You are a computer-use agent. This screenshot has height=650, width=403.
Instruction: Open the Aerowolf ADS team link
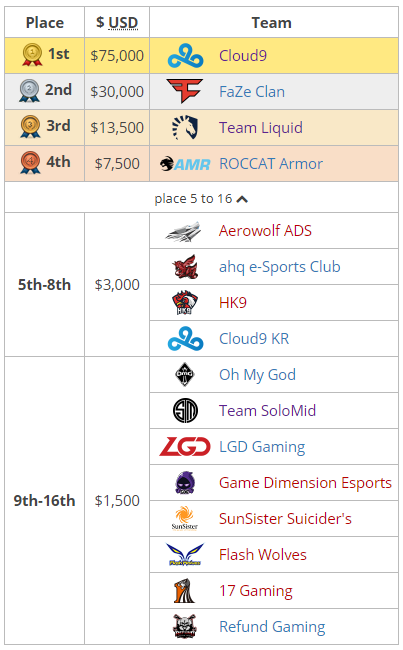pyautogui.click(x=265, y=231)
